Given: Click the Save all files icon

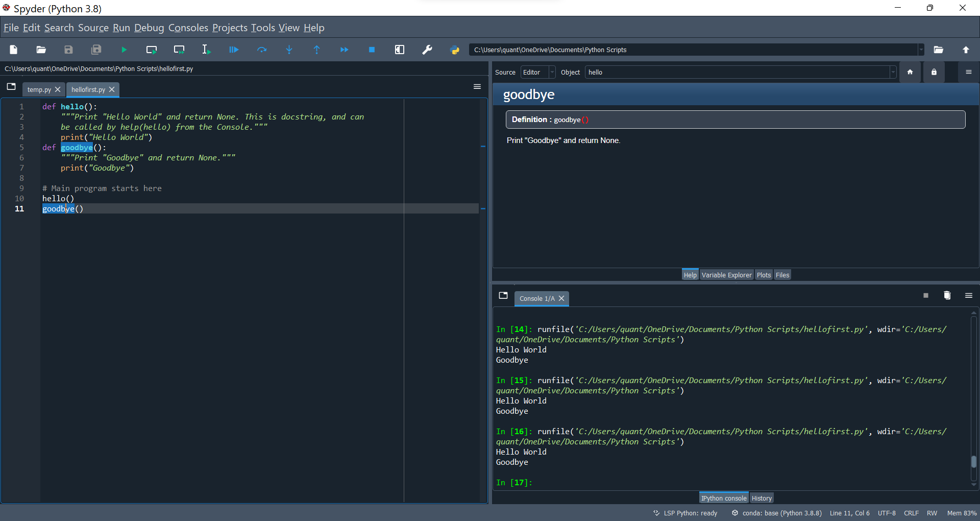Looking at the screenshot, I should [96, 50].
